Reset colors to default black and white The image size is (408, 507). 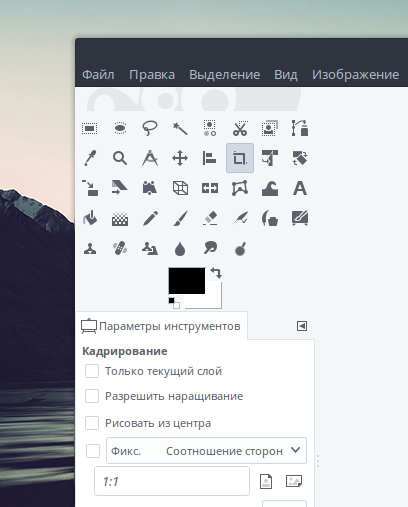point(174,303)
